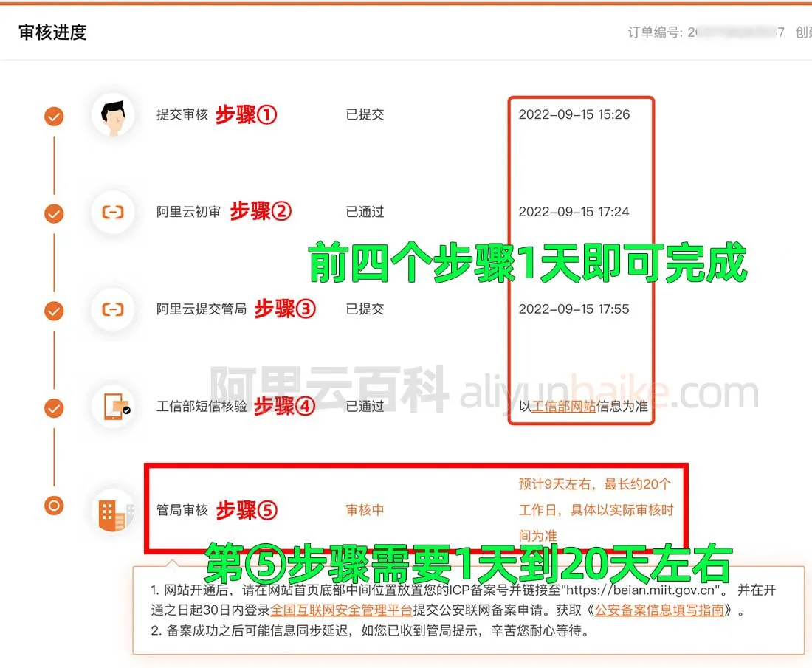Screen dimensions: 812x668
Task: Select the 审核中 status label
Action: point(364,510)
